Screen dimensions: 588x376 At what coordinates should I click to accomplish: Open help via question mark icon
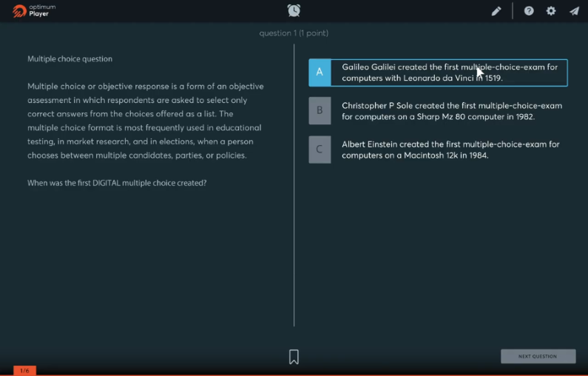pyautogui.click(x=529, y=11)
